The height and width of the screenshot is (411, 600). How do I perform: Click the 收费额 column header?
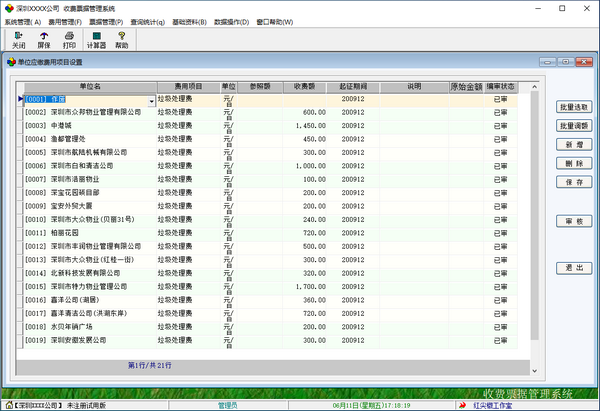tap(305, 86)
